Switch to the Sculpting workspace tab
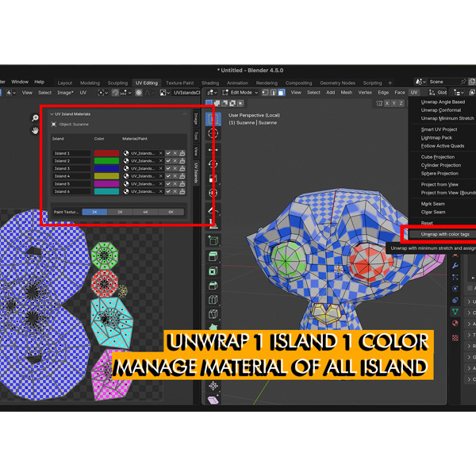Screen dimensions: 476x476 pos(117,83)
